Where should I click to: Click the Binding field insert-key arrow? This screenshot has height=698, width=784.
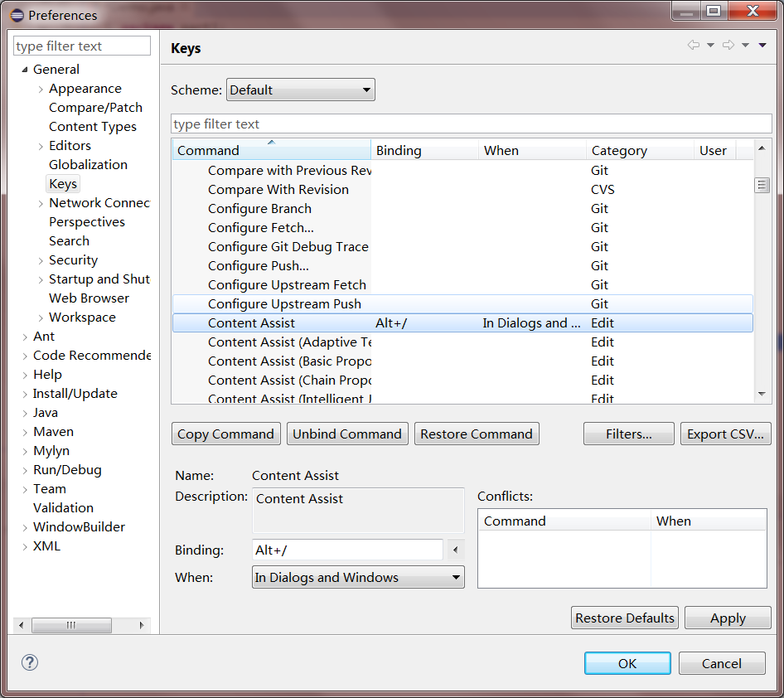pos(455,550)
